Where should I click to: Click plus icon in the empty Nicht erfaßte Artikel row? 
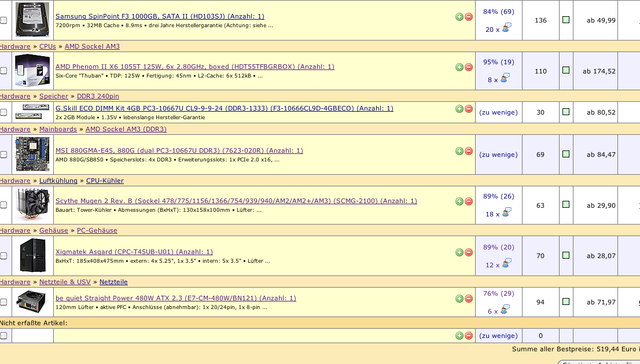[459, 336]
